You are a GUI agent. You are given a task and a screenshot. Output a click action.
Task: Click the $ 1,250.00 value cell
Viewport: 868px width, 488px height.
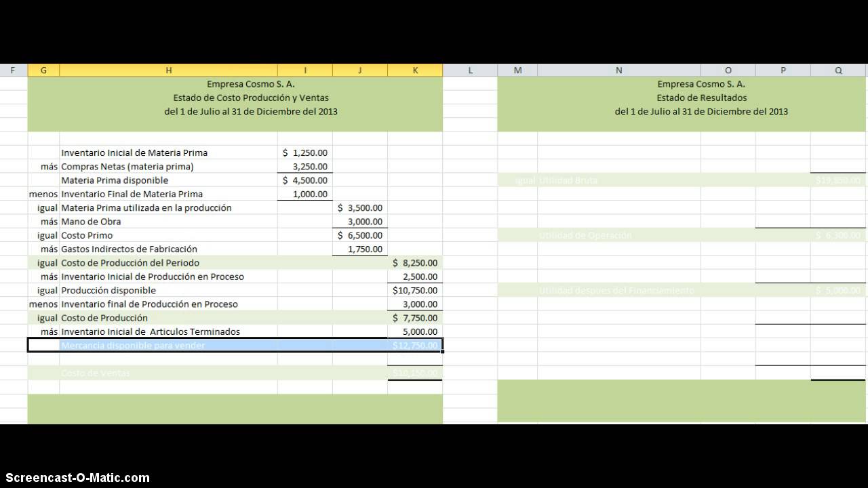tap(305, 152)
